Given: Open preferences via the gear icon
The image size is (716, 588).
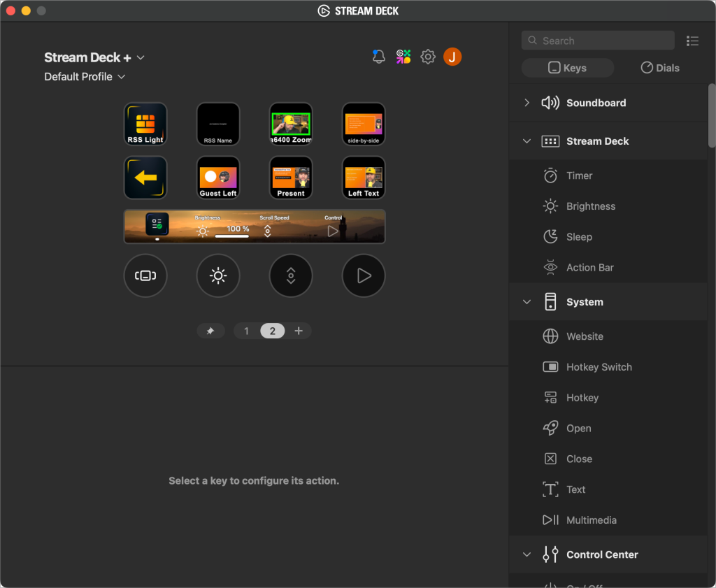Looking at the screenshot, I should pyautogui.click(x=428, y=57).
